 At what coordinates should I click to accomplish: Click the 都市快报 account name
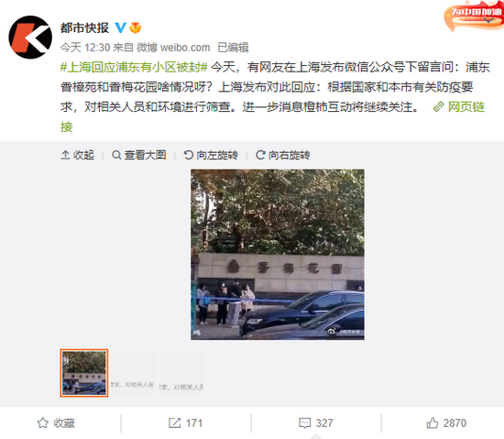[x=84, y=28]
